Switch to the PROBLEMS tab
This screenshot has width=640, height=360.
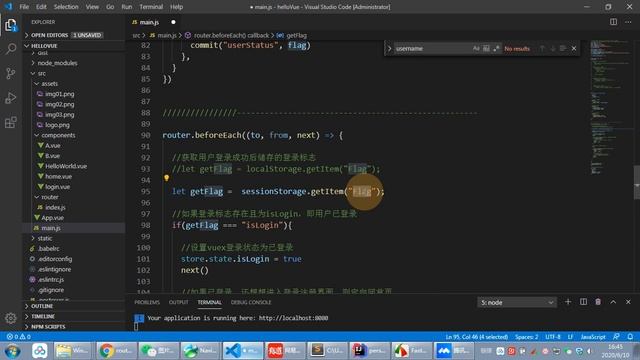point(147,302)
